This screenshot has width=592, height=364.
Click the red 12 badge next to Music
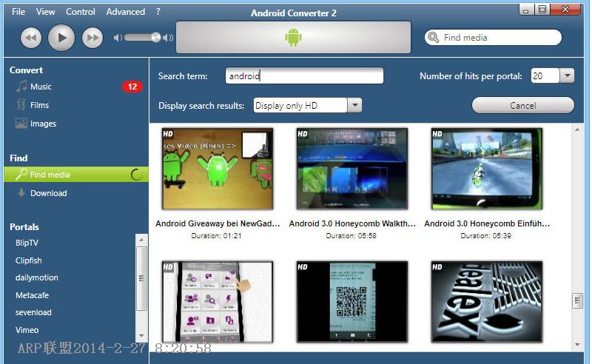tap(132, 87)
